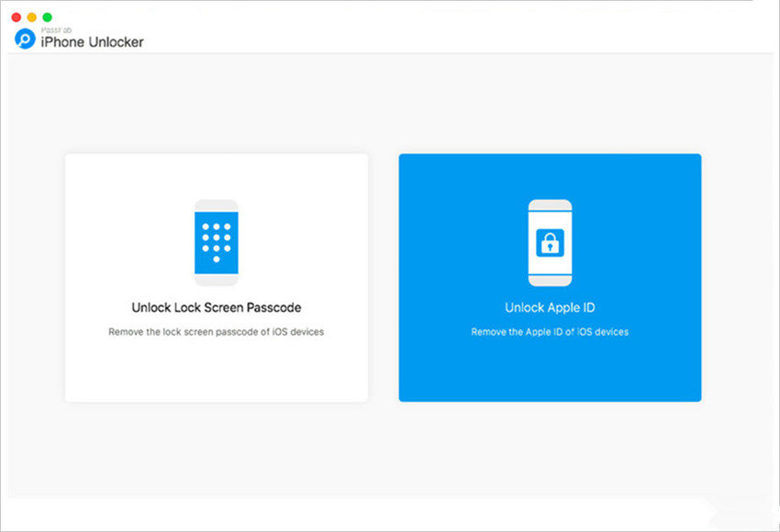Screen dimensions: 780x532
Task: Click 'Remove the lock screen passcode of iOS devices'
Action: [x=217, y=332]
